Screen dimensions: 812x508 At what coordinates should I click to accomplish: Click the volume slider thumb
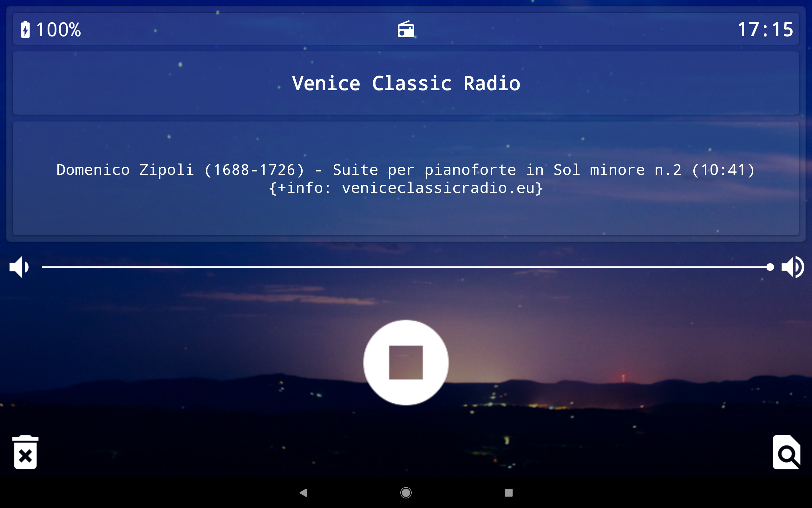pyautogui.click(x=770, y=267)
